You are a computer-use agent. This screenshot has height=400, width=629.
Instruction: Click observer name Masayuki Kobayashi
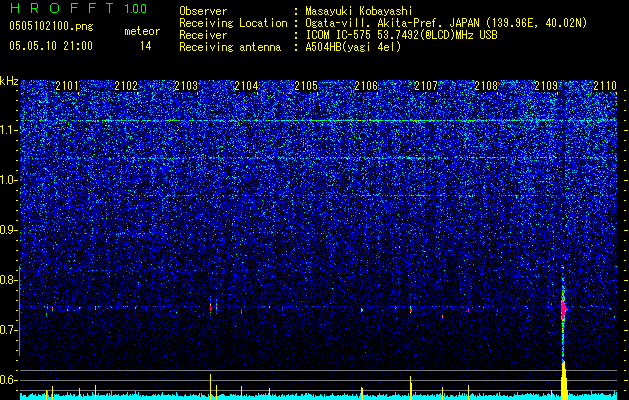pyautogui.click(x=359, y=11)
